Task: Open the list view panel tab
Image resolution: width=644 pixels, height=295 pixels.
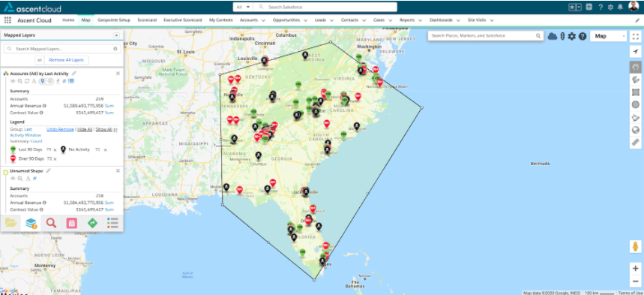Action: tap(112, 223)
